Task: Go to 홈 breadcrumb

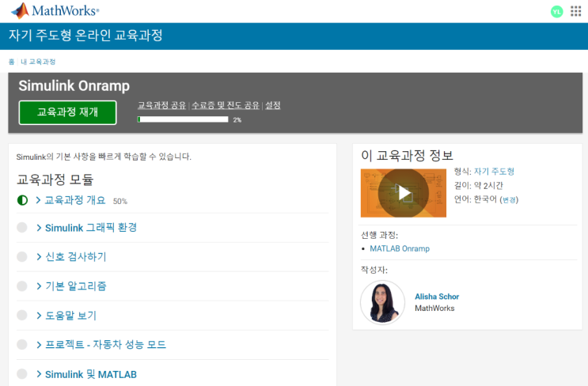Action: point(12,62)
